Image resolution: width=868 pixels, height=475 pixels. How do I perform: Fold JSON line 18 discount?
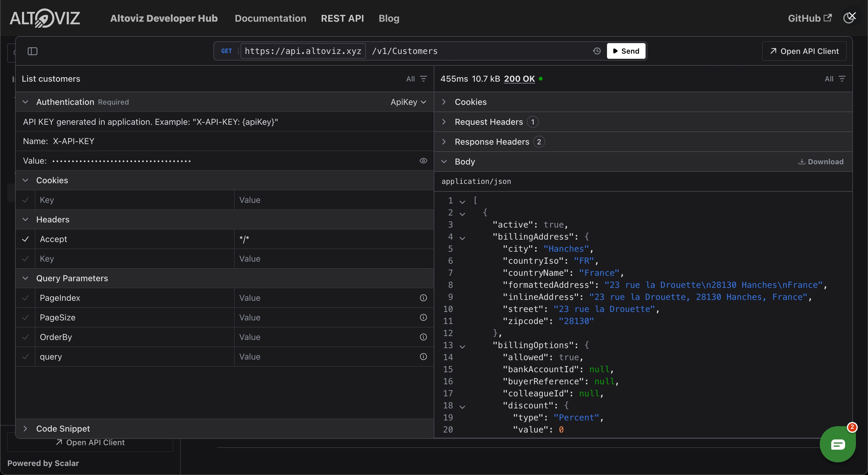[x=462, y=407]
